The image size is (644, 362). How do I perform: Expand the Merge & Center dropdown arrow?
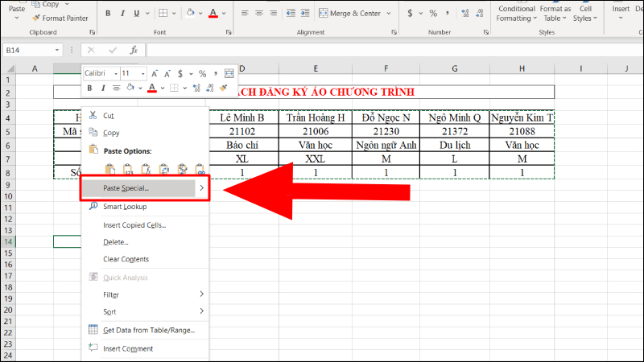pos(388,14)
